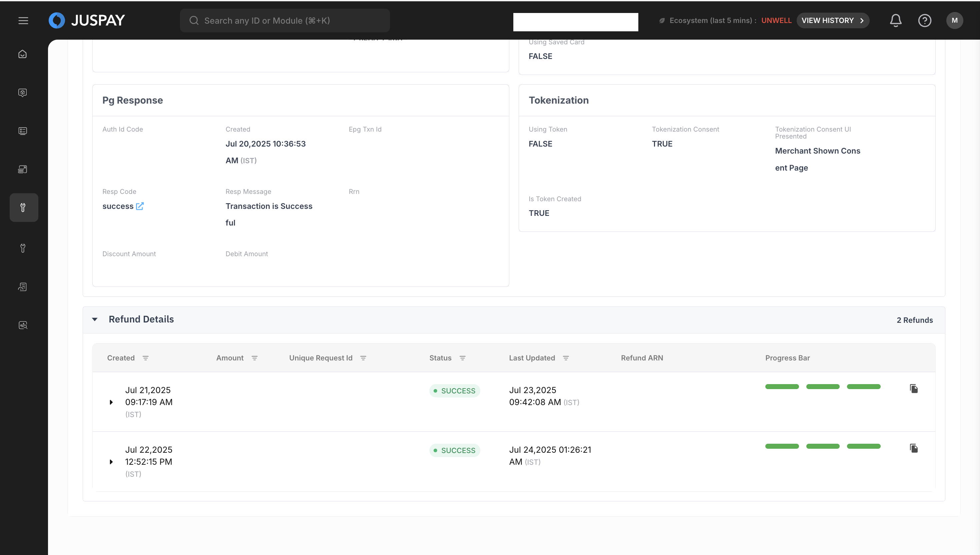Open the analytics search icon in sidebar
The image size is (980, 555).
coord(22,325)
